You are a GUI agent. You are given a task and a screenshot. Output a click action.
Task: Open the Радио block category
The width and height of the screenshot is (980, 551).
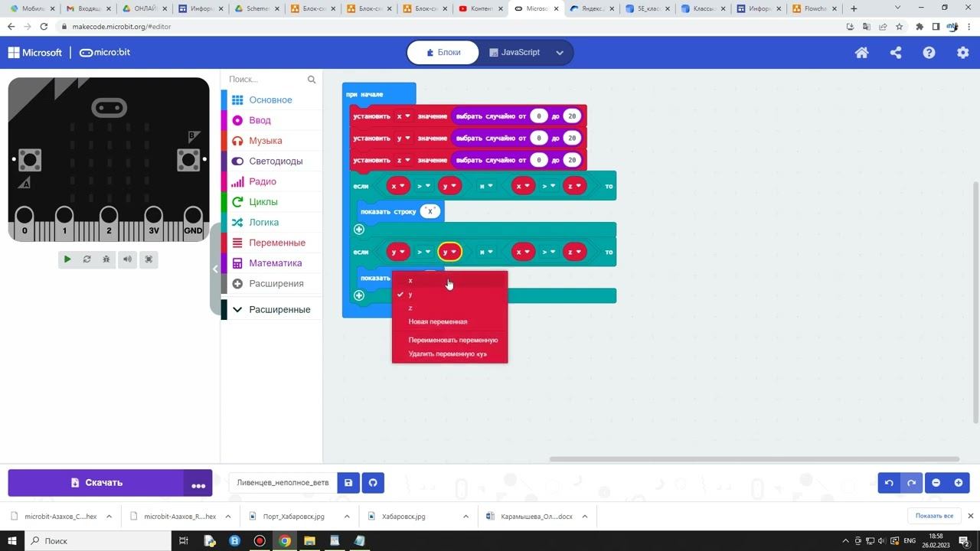272,181
